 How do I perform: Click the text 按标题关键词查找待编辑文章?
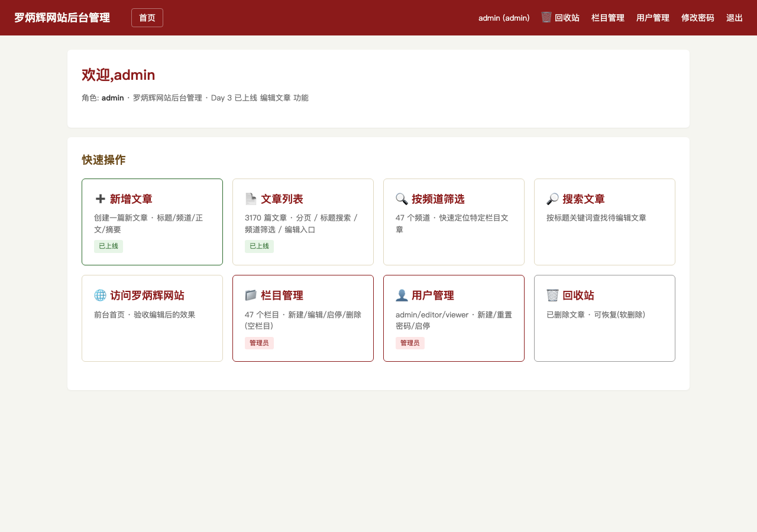point(596,218)
